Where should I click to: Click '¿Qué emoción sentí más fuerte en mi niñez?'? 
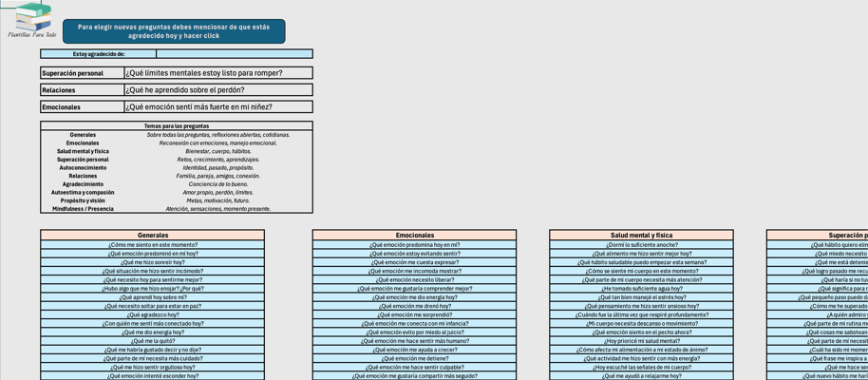click(x=219, y=107)
